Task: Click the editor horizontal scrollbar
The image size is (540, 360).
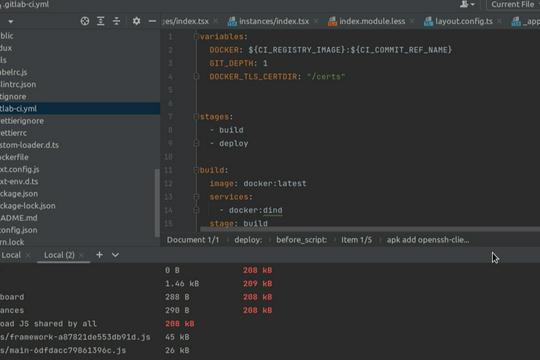Action: pyautogui.click(x=370, y=229)
